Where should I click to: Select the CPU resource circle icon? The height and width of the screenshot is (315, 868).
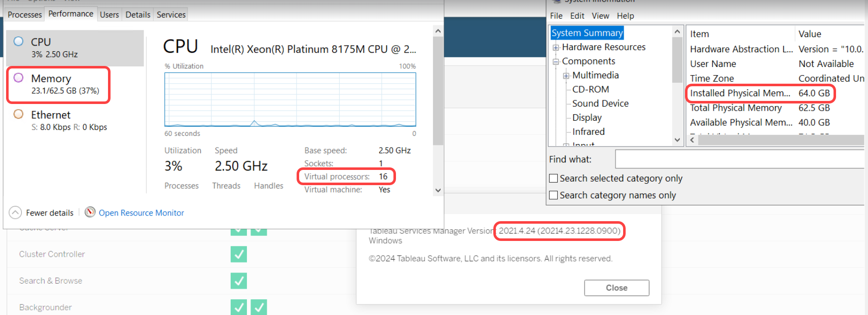(x=19, y=42)
